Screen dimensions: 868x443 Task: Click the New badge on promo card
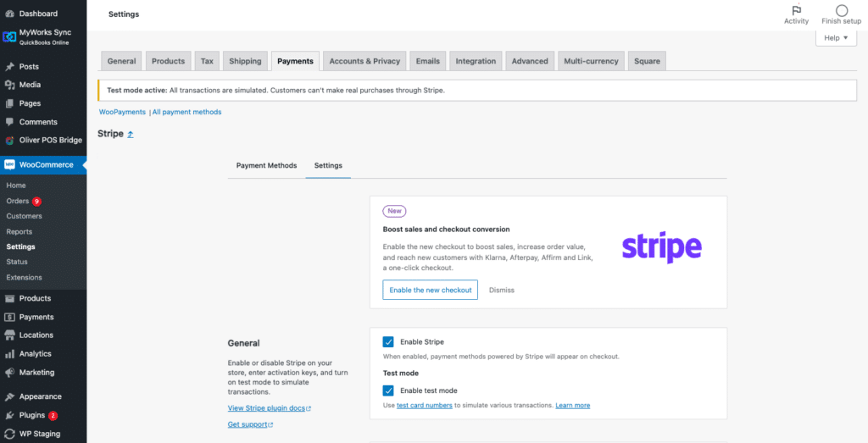tap(395, 211)
